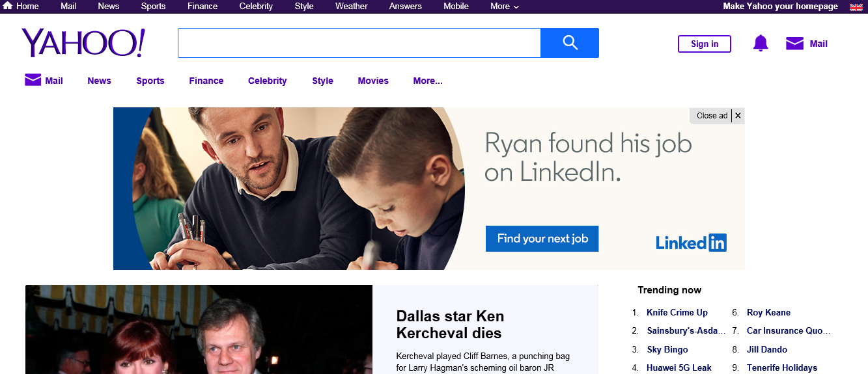Screen dimensions: 868x374
Task: Open Finance in top bar
Action: coord(203,6)
